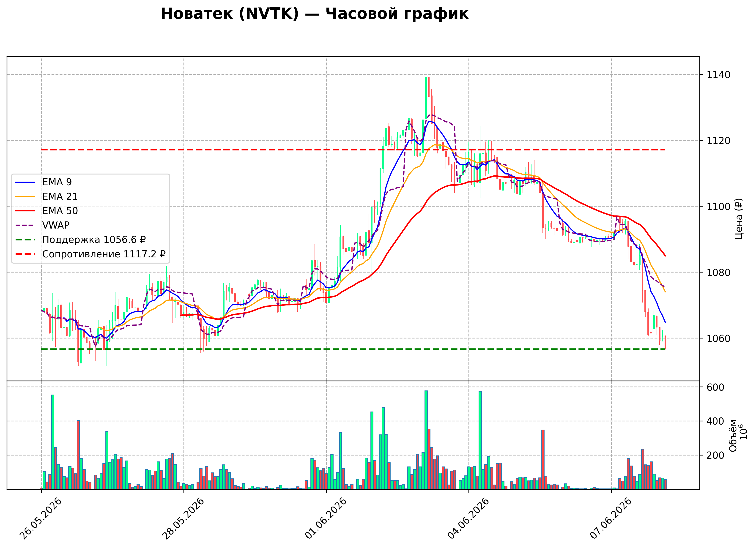
Task: Click the 07.06.2026 date label
Action: pyautogui.click(x=611, y=519)
